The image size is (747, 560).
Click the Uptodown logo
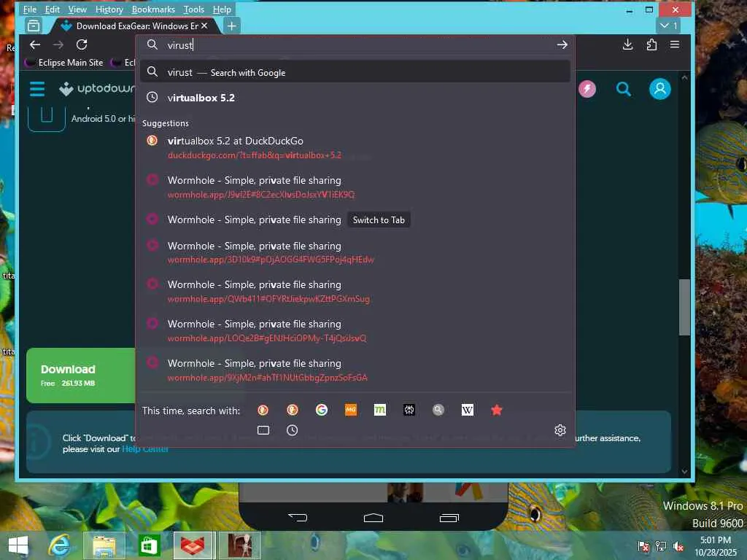[97, 88]
